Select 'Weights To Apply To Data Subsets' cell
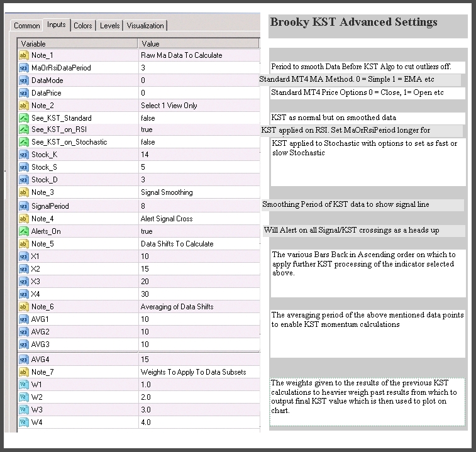476x452 pixels. 199,372
